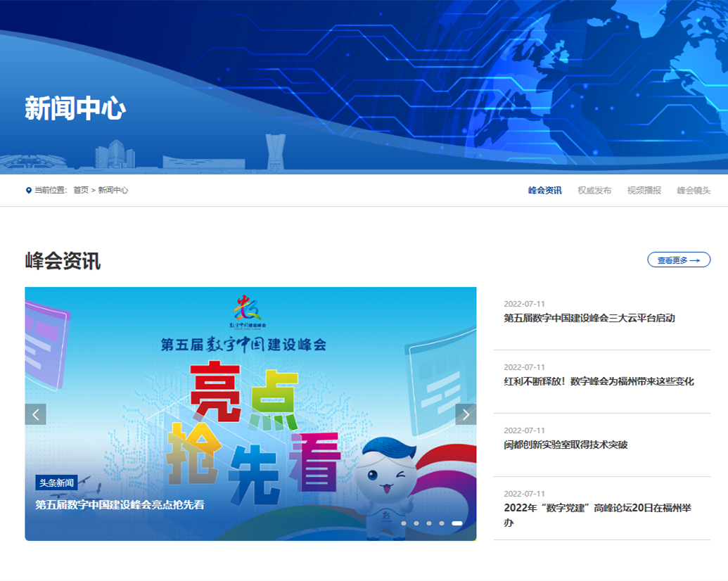728x581 pixels.
Task: Select the fourth carousel indicator dot
Action: 442,523
